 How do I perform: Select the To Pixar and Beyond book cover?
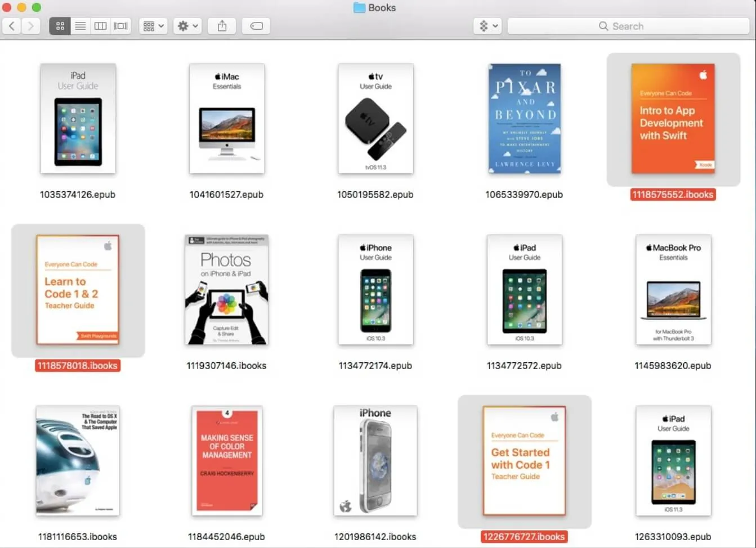(525, 119)
